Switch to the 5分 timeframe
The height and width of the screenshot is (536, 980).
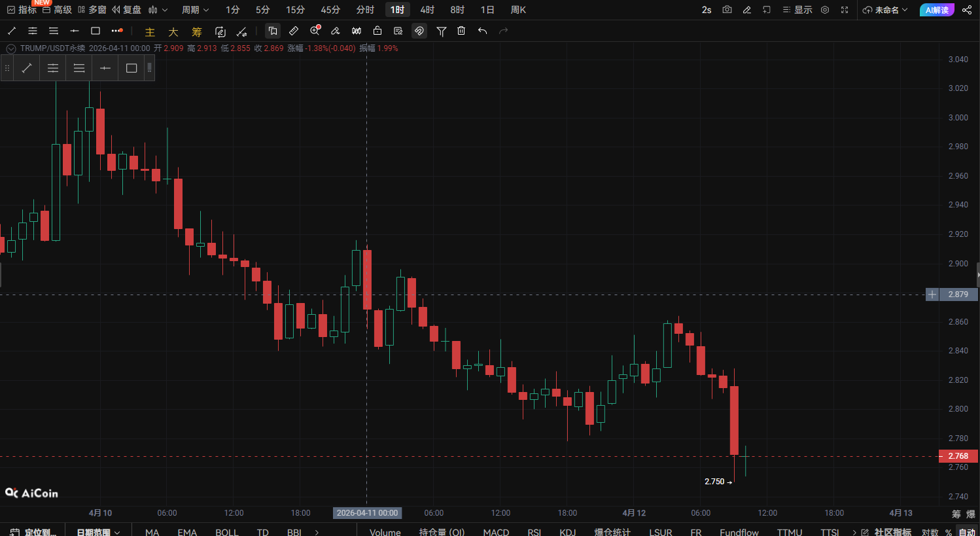[263, 10]
